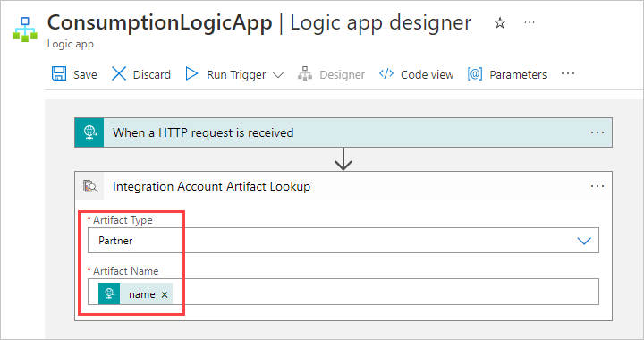The height and width of the screenshot is (340, 644).
Task: Click the 'Artifact Type' field label
Action: pos(123,220)
